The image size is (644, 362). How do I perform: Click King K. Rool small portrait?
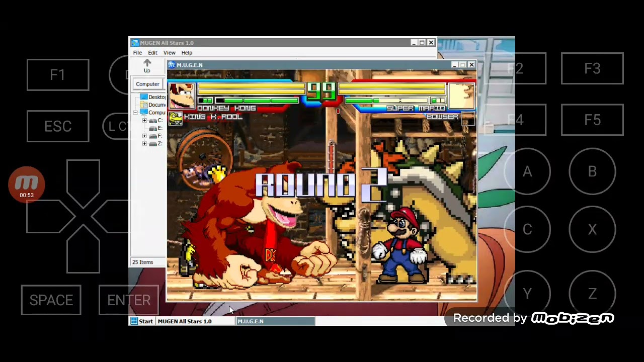click(x=176, y=118)
